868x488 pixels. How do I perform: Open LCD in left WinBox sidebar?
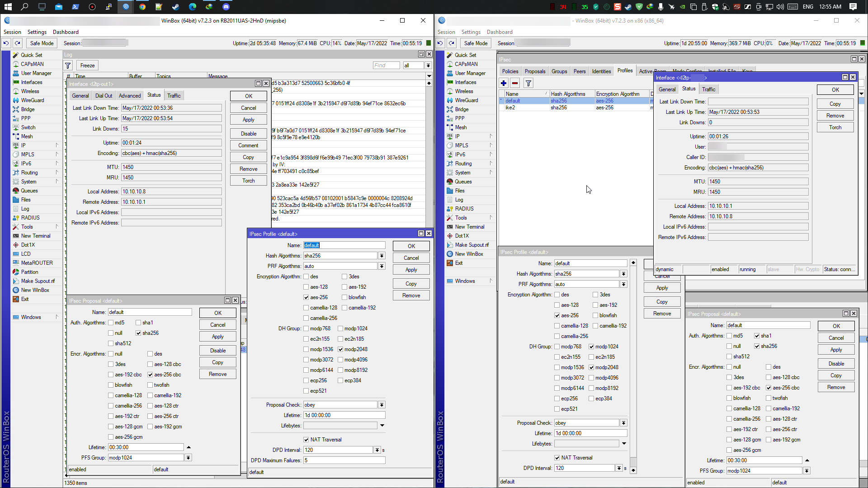pos(26,254)
